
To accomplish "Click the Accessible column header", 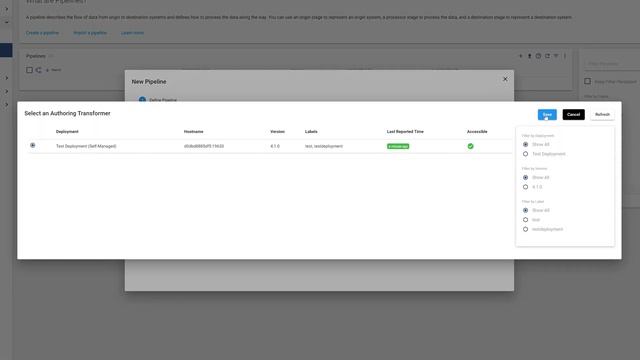I will 477,131.
